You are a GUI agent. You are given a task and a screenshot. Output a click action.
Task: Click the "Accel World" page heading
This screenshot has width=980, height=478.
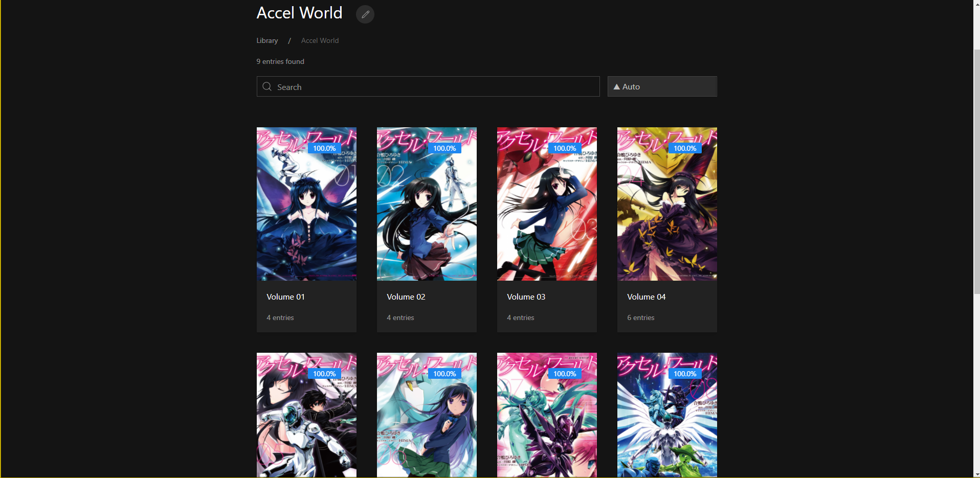[299, 13]
